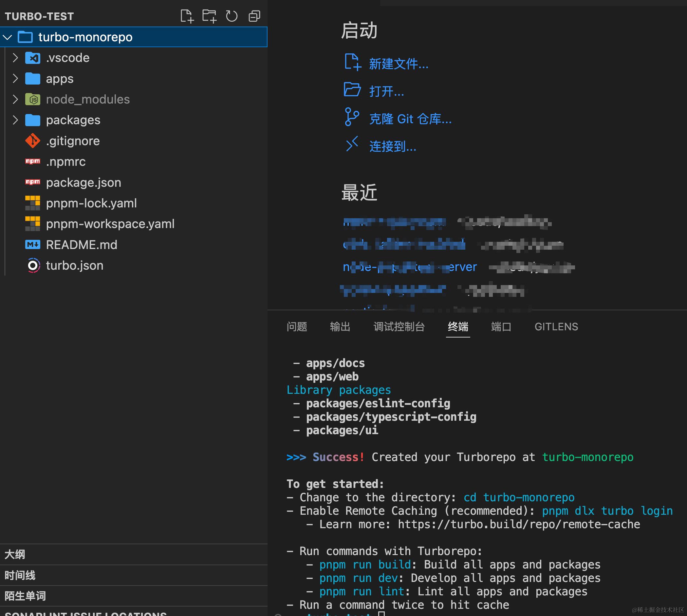
Task: Select the GITLENS panel tab
Action: (556, 327)
